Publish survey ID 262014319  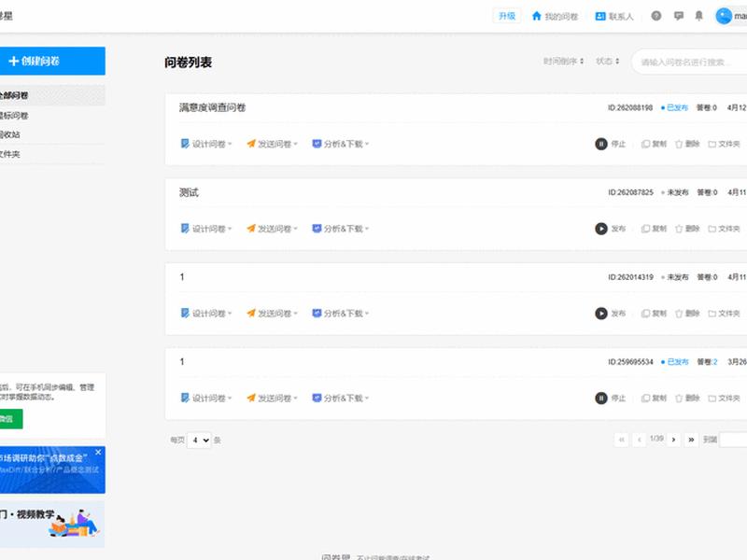611,314
